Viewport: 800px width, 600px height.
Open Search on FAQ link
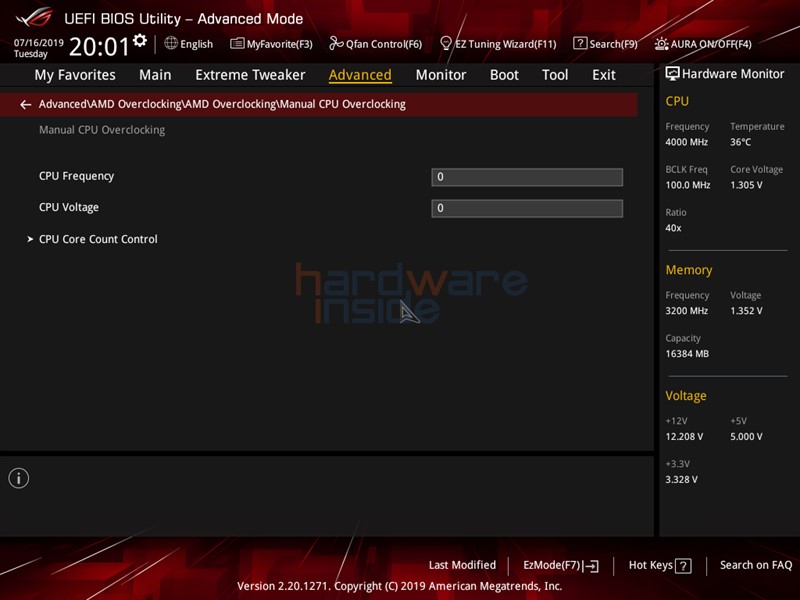point(756,565)
